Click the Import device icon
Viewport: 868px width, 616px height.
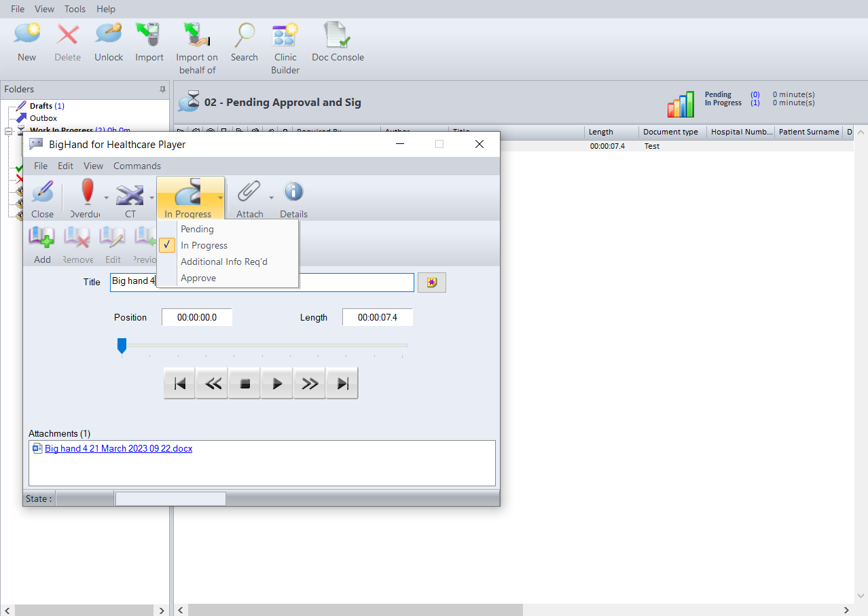click(x=149, y=34)
